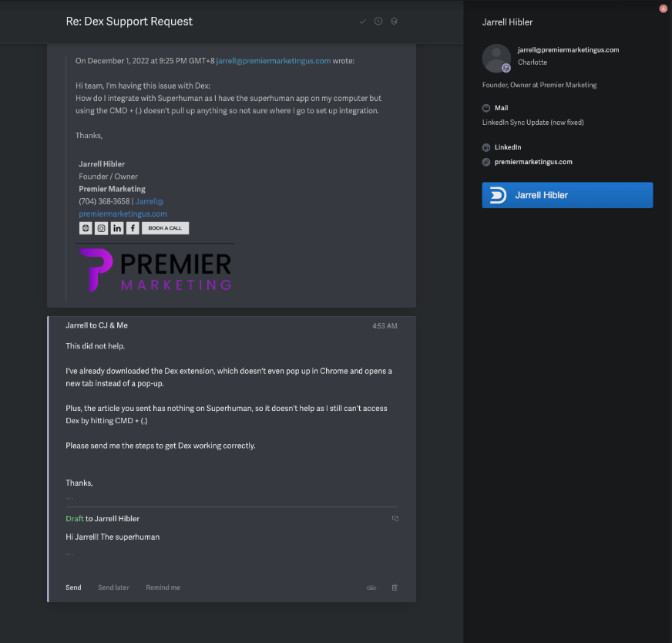Attach a file with paperclip icon

[371, 587]
